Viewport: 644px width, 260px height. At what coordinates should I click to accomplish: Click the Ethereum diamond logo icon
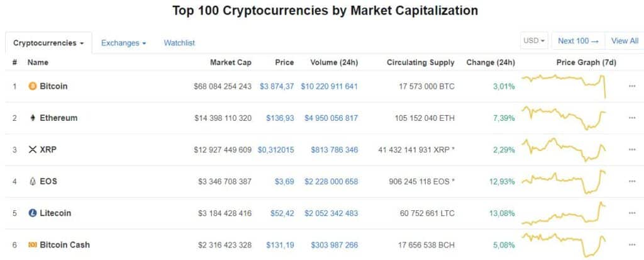point(33,118)
